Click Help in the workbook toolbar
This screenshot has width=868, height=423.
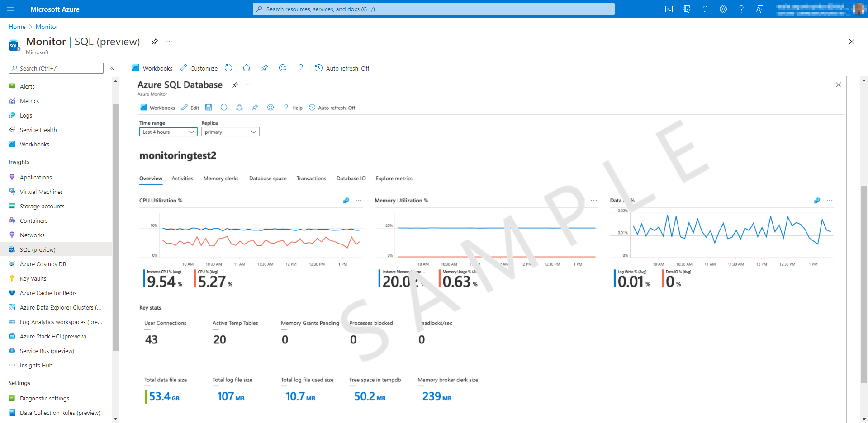[293, 108]
